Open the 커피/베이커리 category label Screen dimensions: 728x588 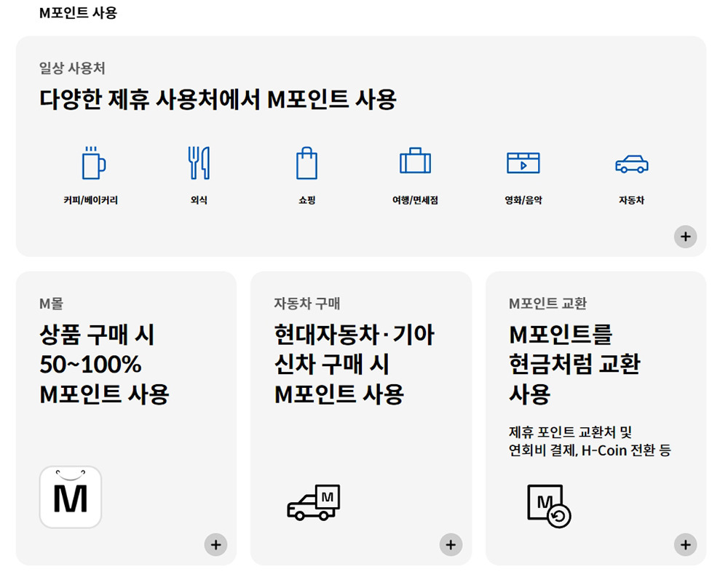[90, 200]
